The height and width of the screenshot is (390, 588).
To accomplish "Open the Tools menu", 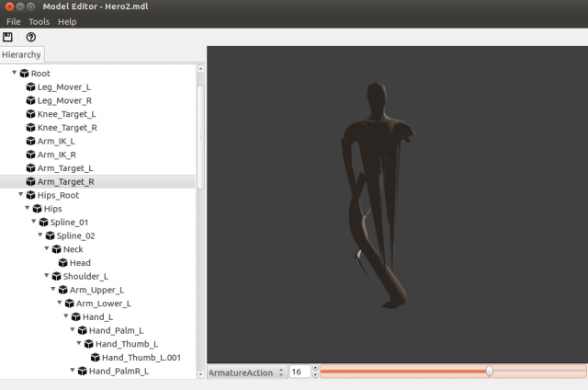I will click(39, 21).
